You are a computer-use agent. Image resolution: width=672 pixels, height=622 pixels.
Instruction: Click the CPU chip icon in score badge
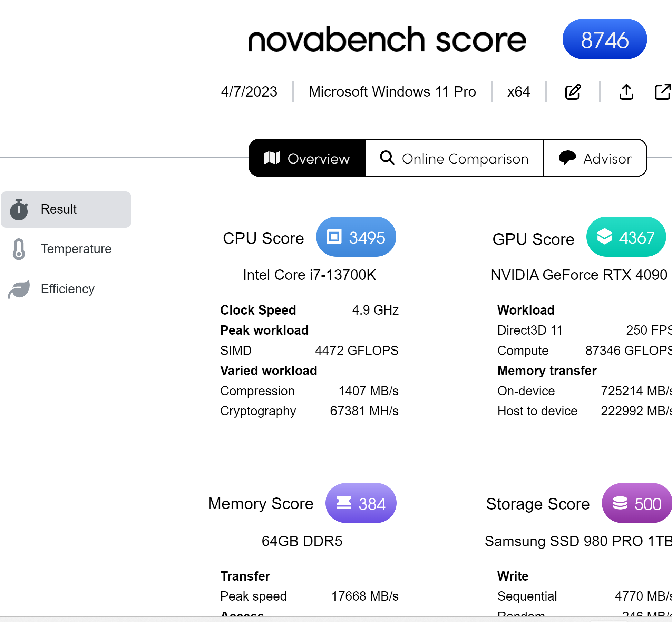[x=334, y=237]
